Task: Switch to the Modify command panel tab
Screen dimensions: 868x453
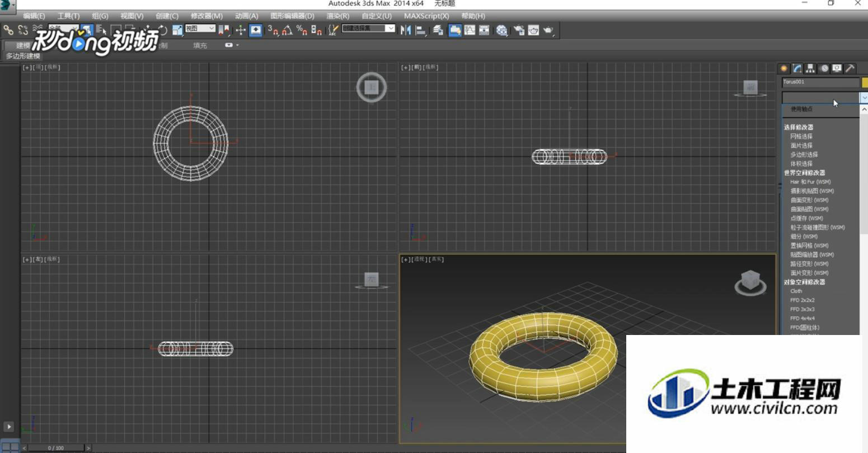Action: 797,68
